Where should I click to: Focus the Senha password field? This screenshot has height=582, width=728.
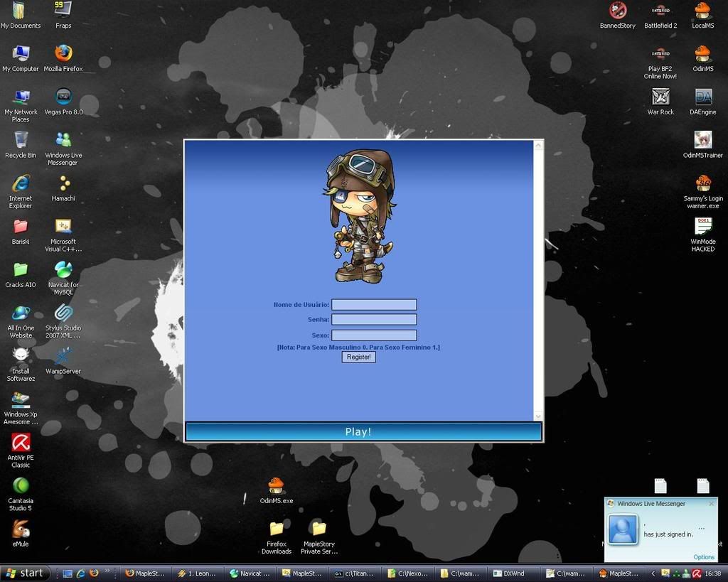(374, 320)
